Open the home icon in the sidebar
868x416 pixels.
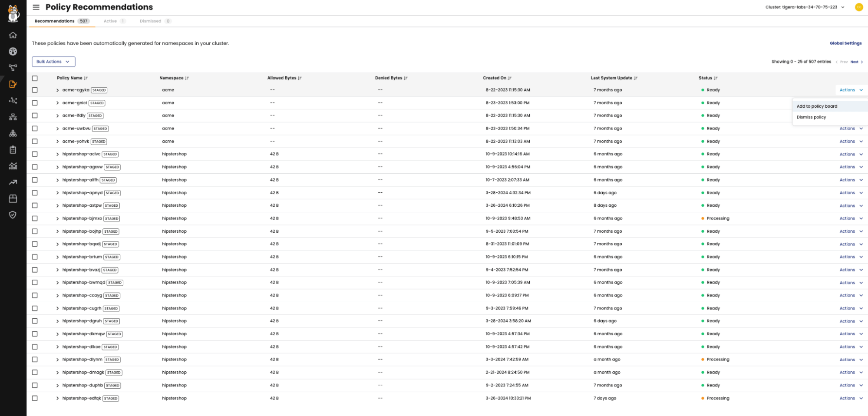point(13,35)
